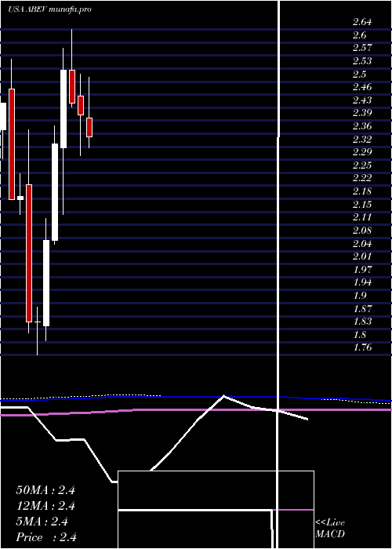
Task: Select the 2.32 price axis label
Action: click(x=362, y=140)
